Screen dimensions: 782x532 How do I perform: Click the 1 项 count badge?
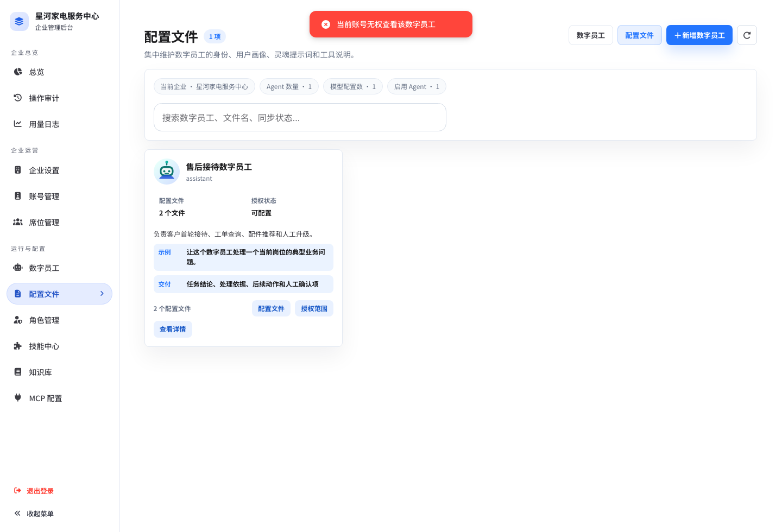215,36
